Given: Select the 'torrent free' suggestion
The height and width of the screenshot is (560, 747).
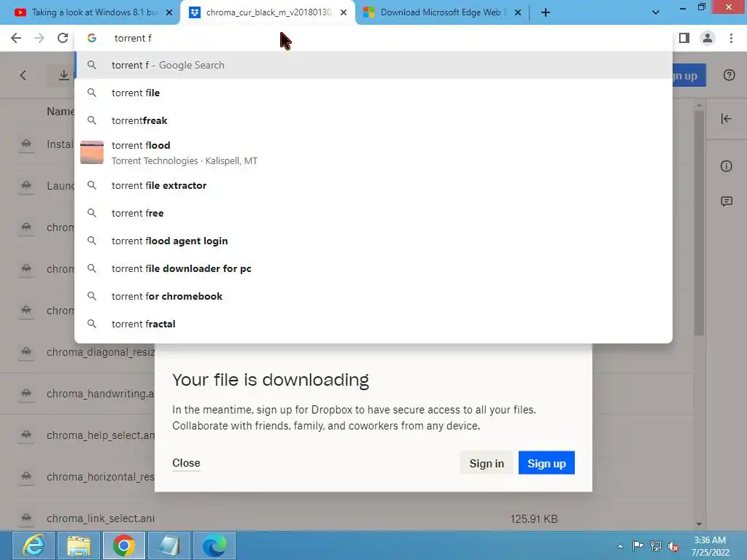Looking at the screenshot, I should (373, 214).
